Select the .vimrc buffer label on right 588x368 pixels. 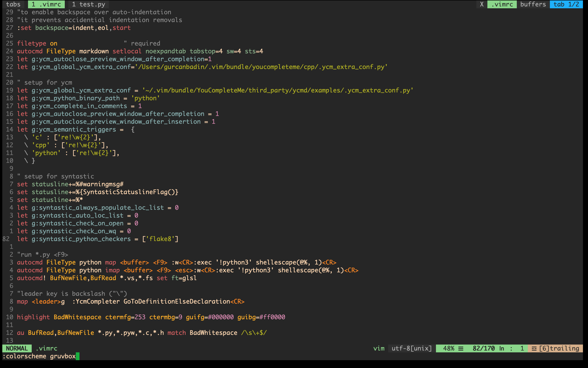tap(502, 4)
